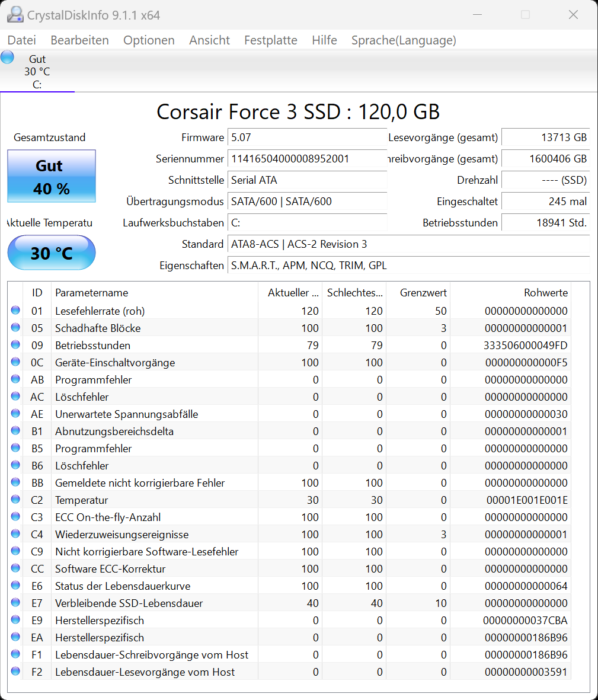Screen dimensions: 598x700
Task: Click the Lesevorgänge value 13713 GB
Action: (545, 138)
